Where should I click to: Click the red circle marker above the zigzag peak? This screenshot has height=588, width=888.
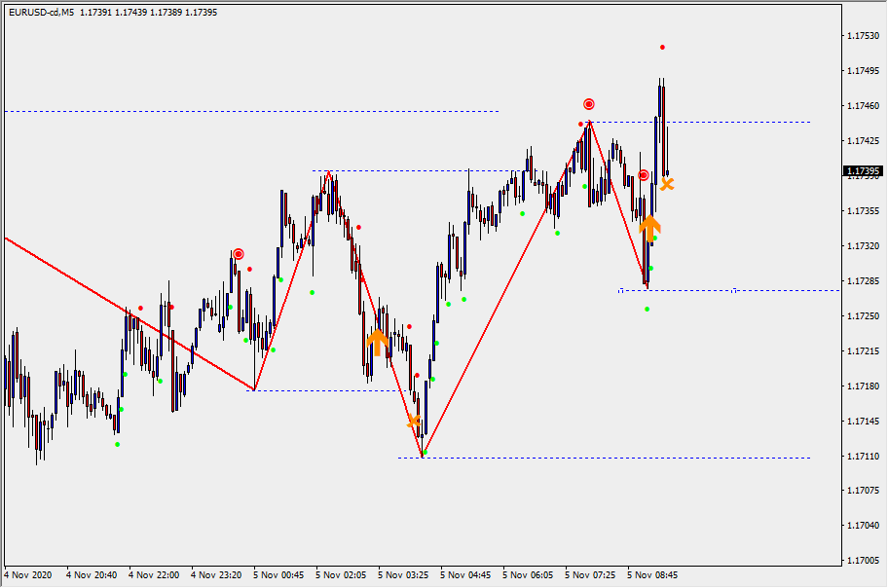589,104
